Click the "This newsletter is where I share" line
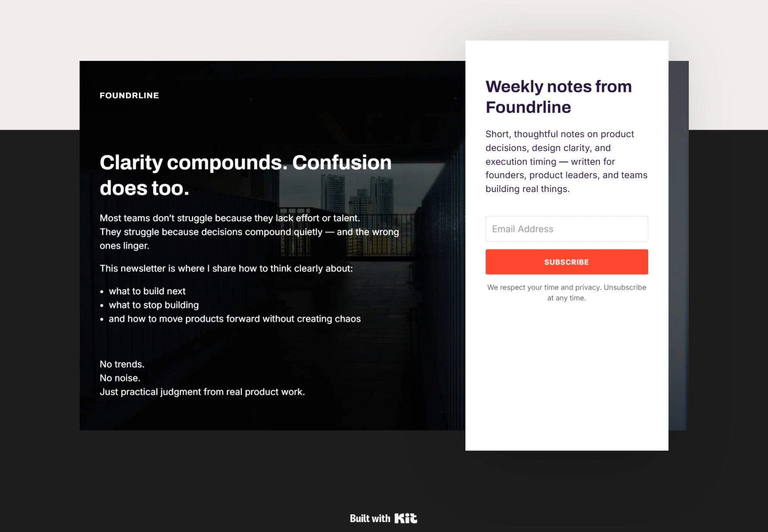 tap(226, 269)
